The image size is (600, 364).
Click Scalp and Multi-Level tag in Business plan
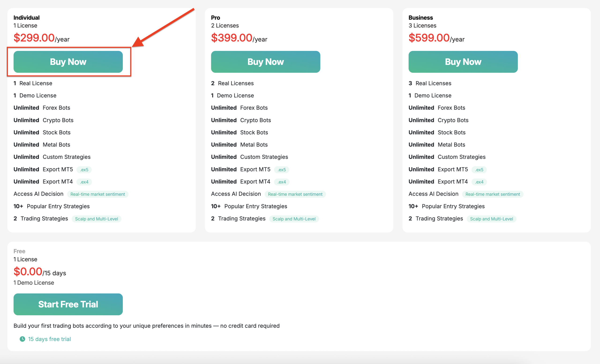point(491,219)
